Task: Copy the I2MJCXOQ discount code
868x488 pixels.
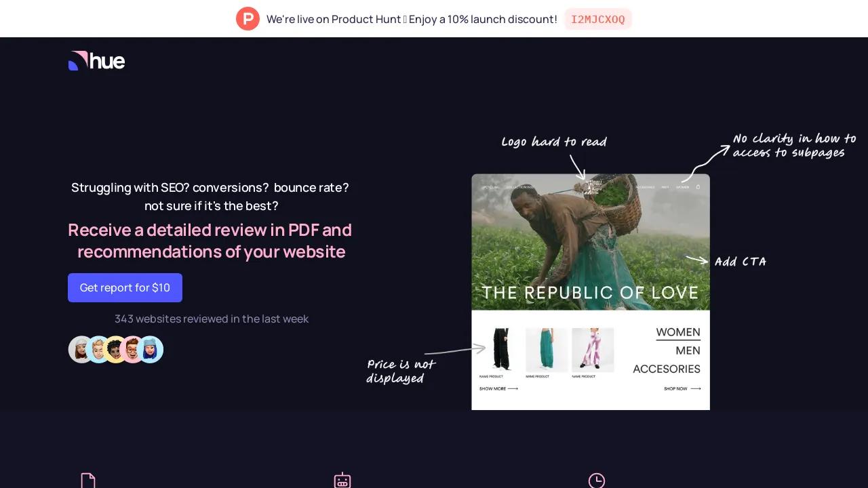Action: click(x=598, y=19)
